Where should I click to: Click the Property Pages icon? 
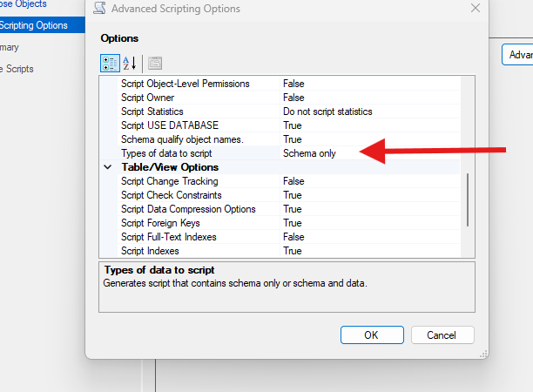154,63
